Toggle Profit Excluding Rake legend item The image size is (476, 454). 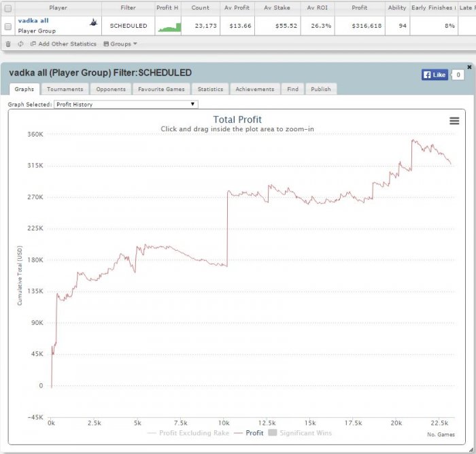188,433
